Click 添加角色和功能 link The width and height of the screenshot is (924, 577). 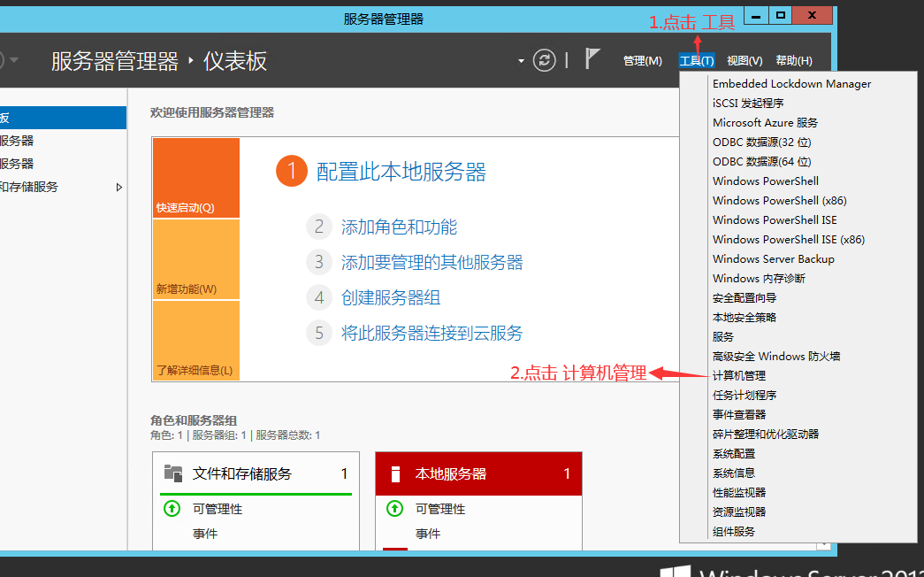pyautogui.click(x=399, y=227)
